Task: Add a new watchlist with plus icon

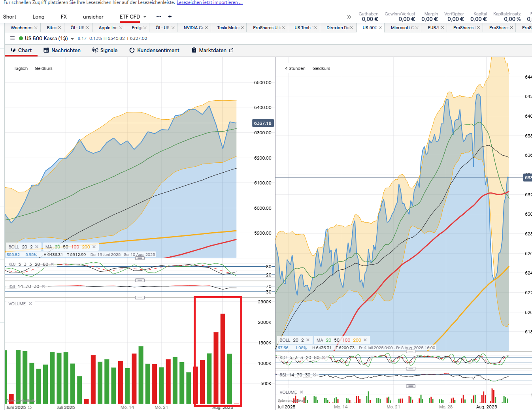Action: (170, 17)
